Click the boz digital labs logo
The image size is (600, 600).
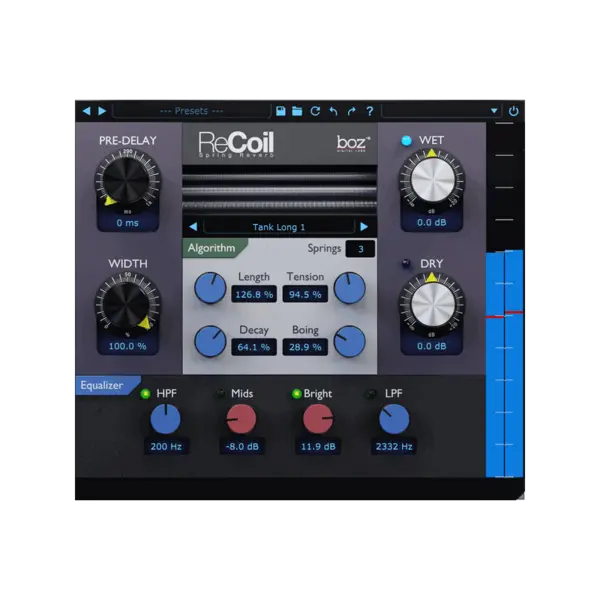click(353, 143)
